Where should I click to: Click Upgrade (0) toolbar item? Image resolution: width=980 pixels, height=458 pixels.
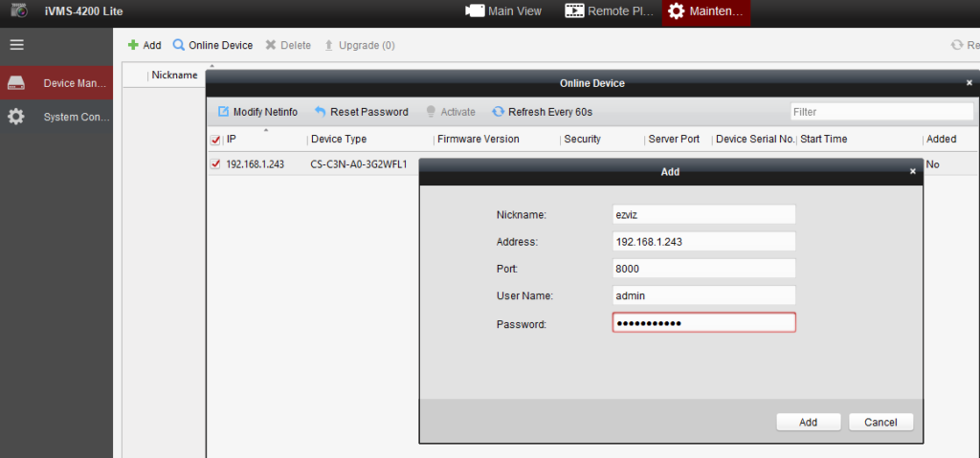(x=360, y=45)
